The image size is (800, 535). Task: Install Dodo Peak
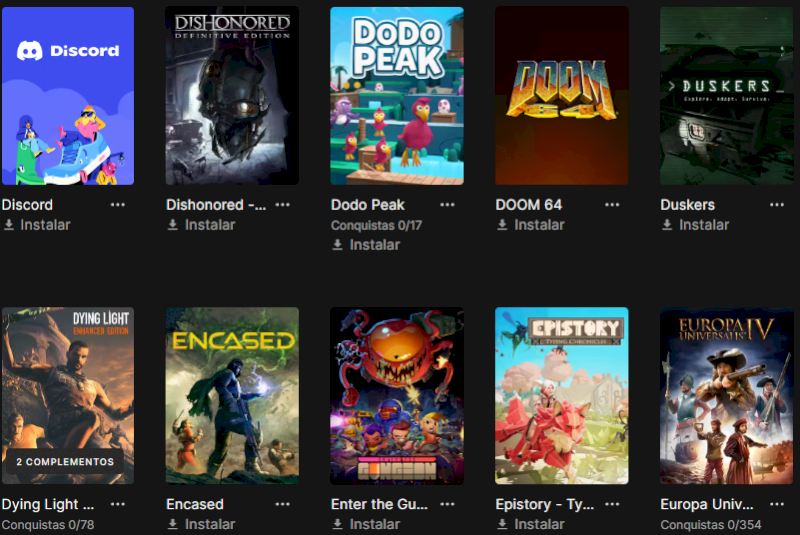point(366,245)
